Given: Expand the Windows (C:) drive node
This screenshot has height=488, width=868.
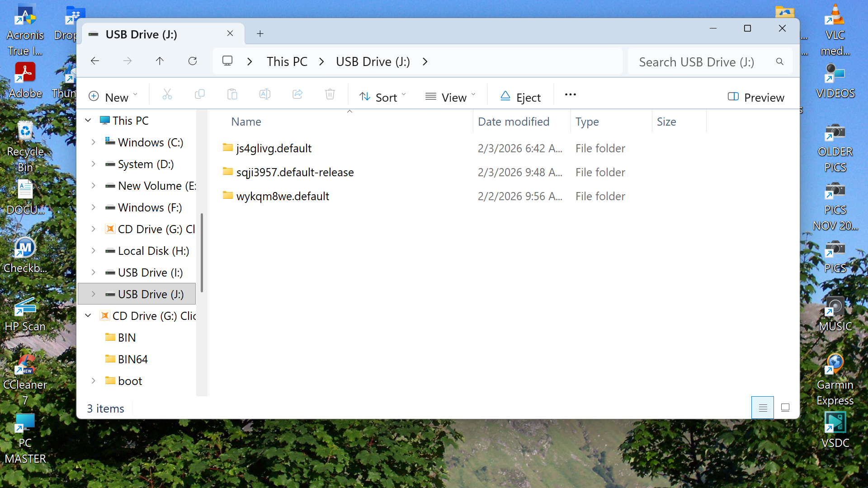Looking at the screenshot, I should (x=94, y=142).
